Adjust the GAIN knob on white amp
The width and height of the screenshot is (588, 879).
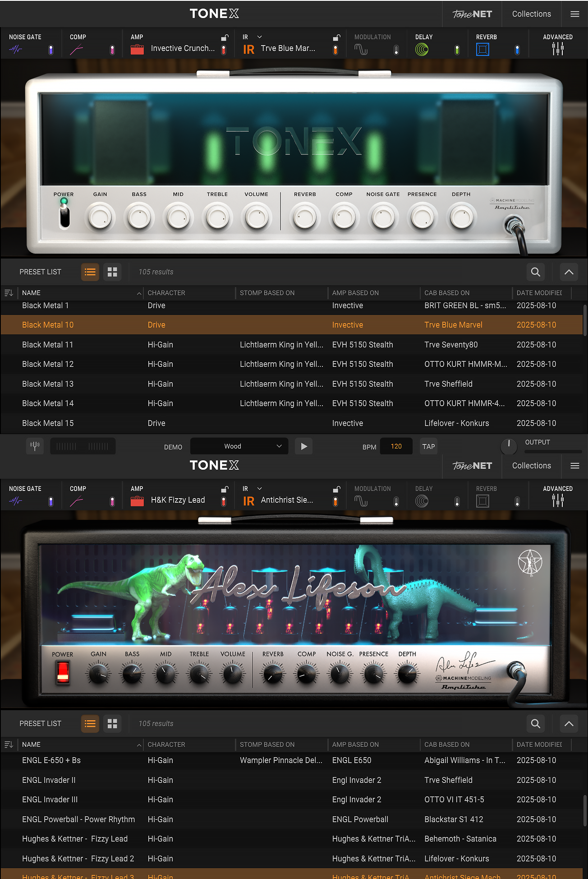click(100, 218)
